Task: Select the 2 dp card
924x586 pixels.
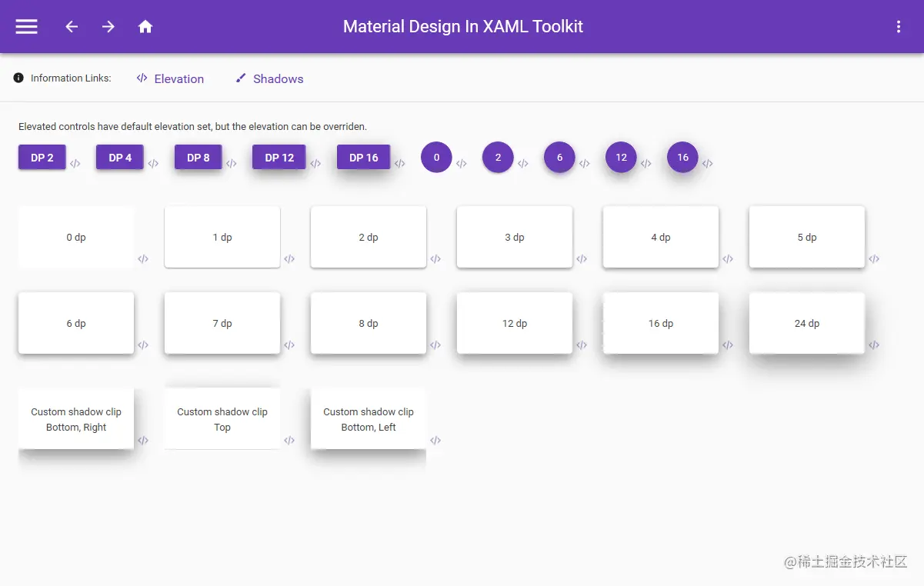Action: click(369, 237)
